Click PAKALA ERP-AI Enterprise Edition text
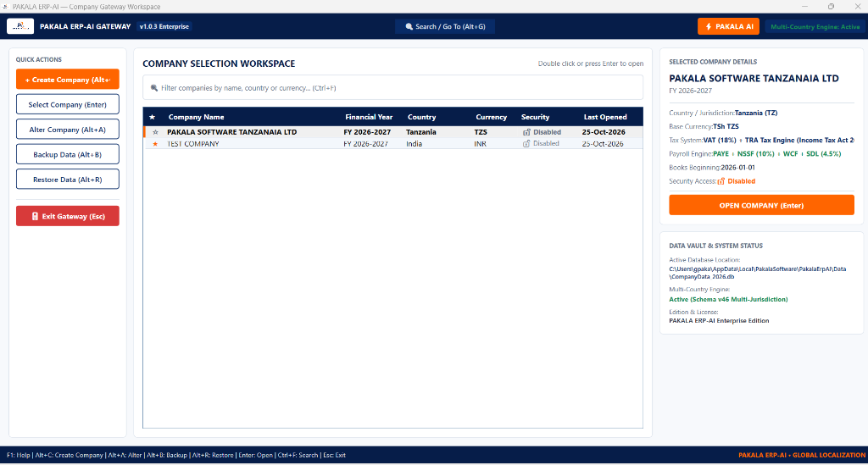The height and width of the screenshot is (465, 868). [x=719, y=321]
